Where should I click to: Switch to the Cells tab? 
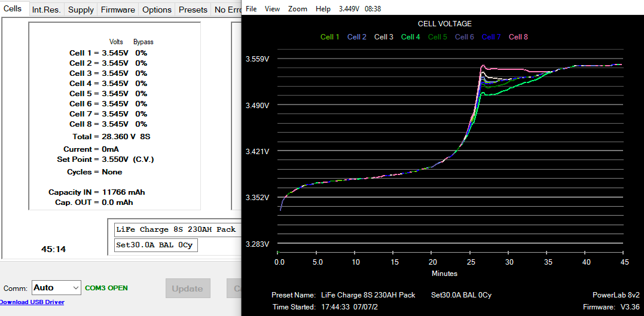pyautogui.click(x=13, y=8)
